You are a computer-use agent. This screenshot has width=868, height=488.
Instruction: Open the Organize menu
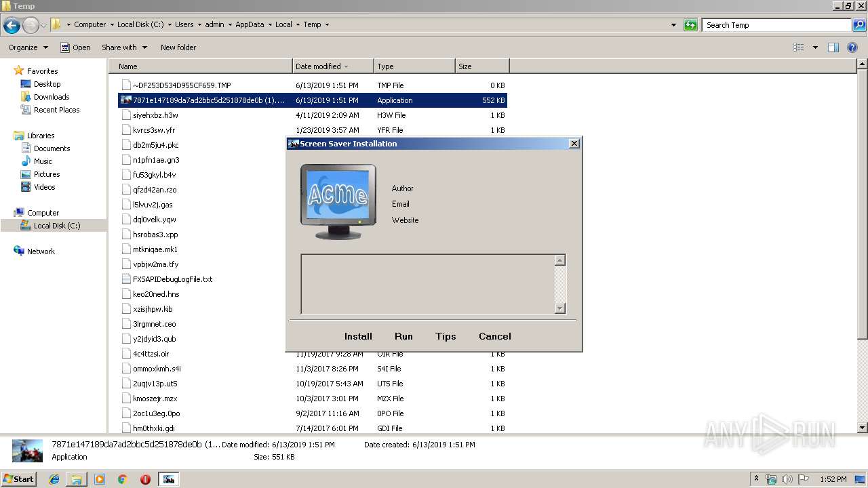point(28,47)
